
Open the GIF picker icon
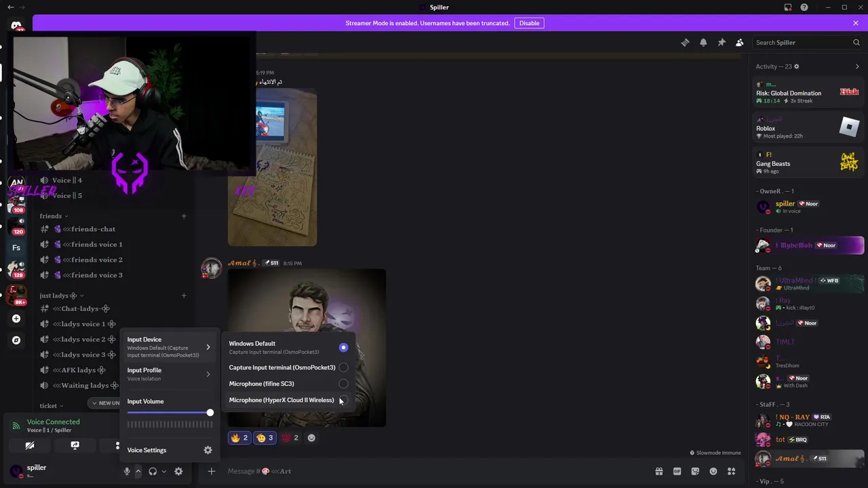(x=677, y=471)
